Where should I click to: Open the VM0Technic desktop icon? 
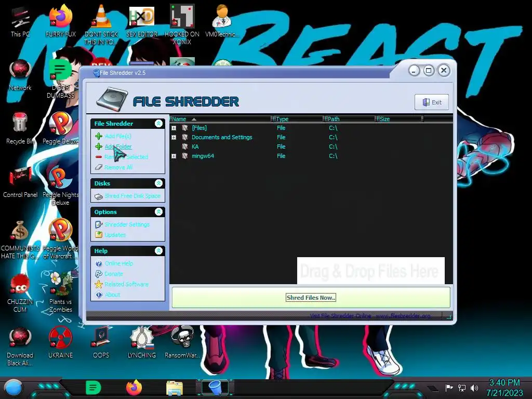click(x=222, y=21)
